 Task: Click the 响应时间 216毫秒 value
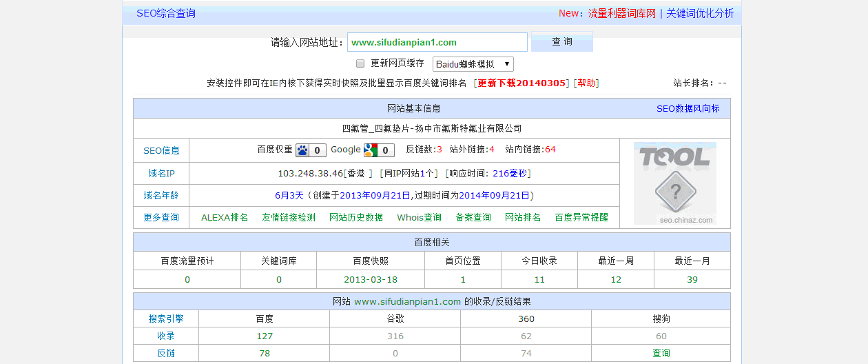[510, 173]
